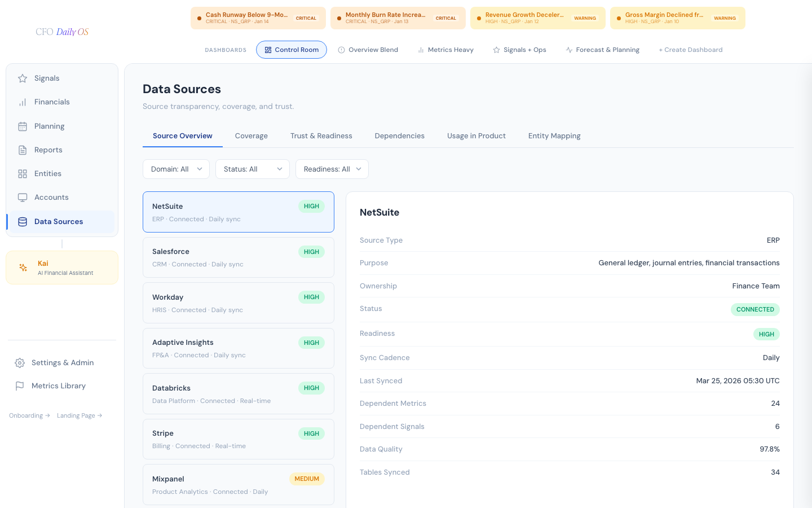The width and height of the screenshot is (812, 508).
Task: Click the Metrics Library flag icon
Action: point(20,386)
